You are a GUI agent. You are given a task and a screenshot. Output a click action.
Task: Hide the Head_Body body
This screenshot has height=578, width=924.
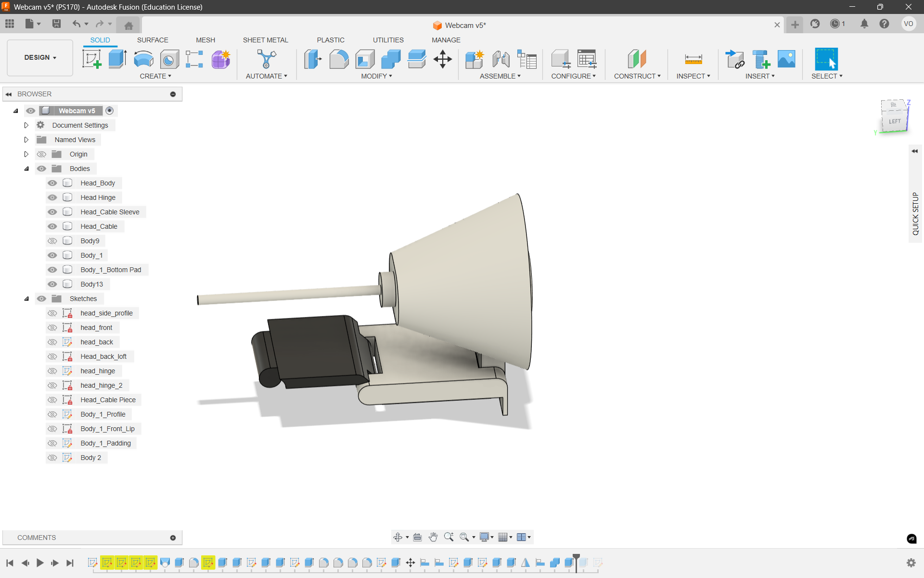[52, 183]
